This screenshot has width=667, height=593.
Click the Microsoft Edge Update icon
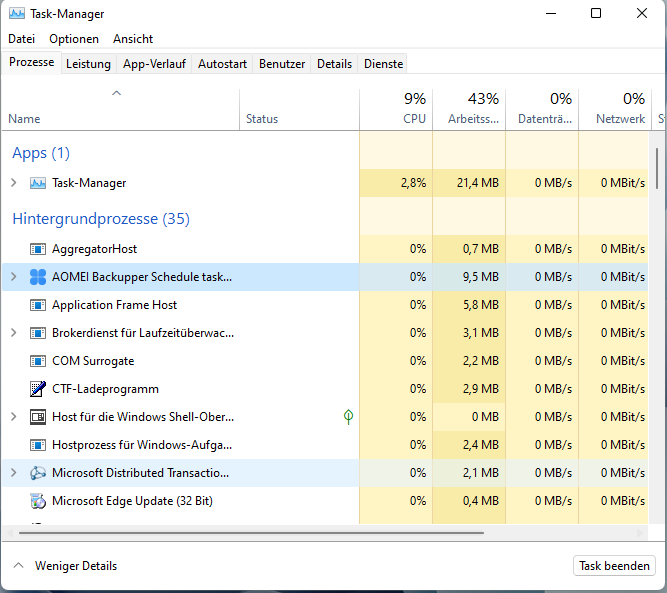pyautogui.click(x=38, y=501)
